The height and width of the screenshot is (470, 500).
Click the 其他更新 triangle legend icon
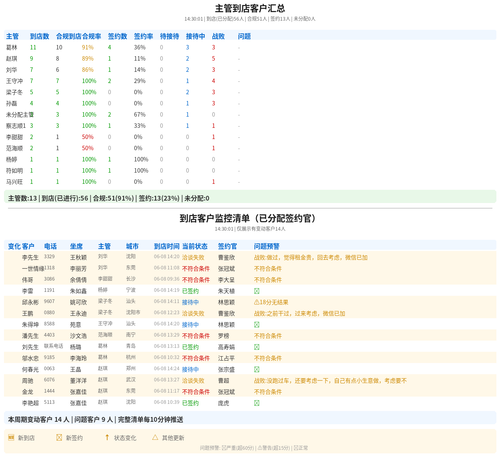click(x=155, y=437)
